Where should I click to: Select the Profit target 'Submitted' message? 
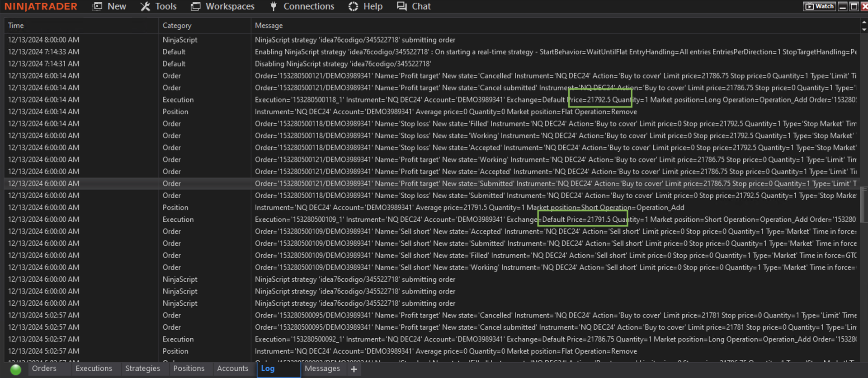pyautogui.click(x=555, y=183)
